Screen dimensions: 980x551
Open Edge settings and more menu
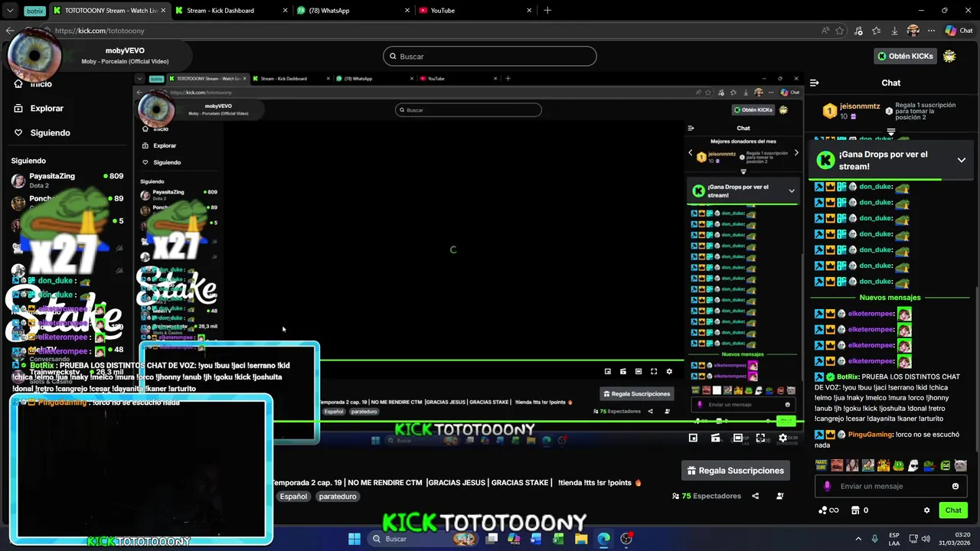point(931,31)
